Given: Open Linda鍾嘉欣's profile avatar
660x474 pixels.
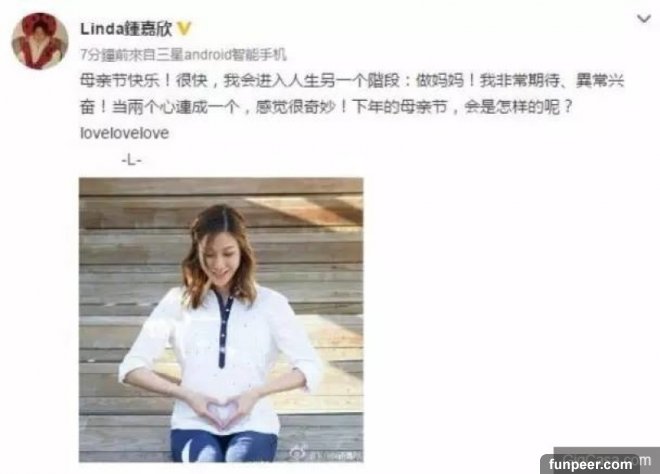Looking at the screenshot, I should tap(40, 41).
